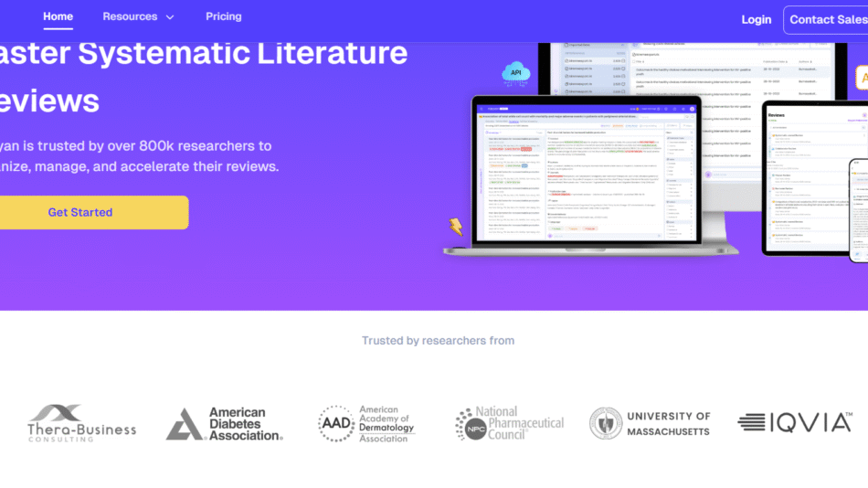Viewport: 868px width, 488px height.
Task: Select the American Academy of Dermatology logo
Action: (365, 424)
